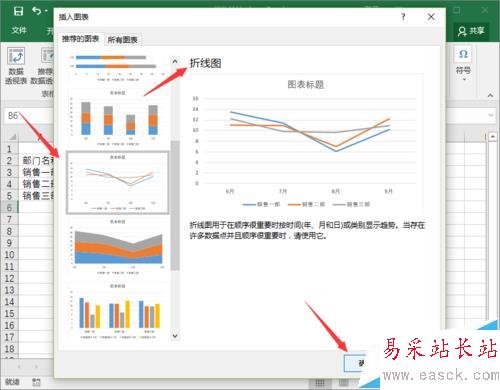Viewport: 500px width, 390px height.
Task: Click the 图表标题 title in preview
Action: coord(306,84)
